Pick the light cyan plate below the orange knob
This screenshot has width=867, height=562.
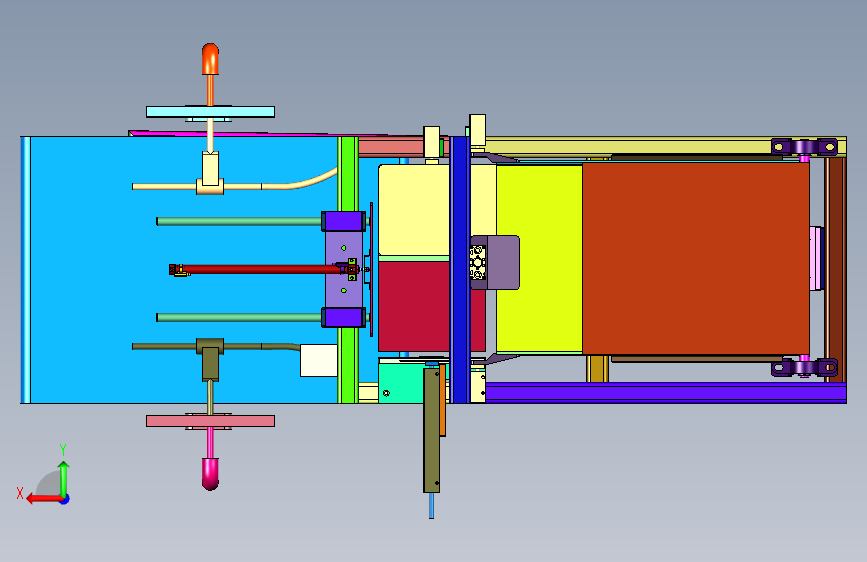210,112
